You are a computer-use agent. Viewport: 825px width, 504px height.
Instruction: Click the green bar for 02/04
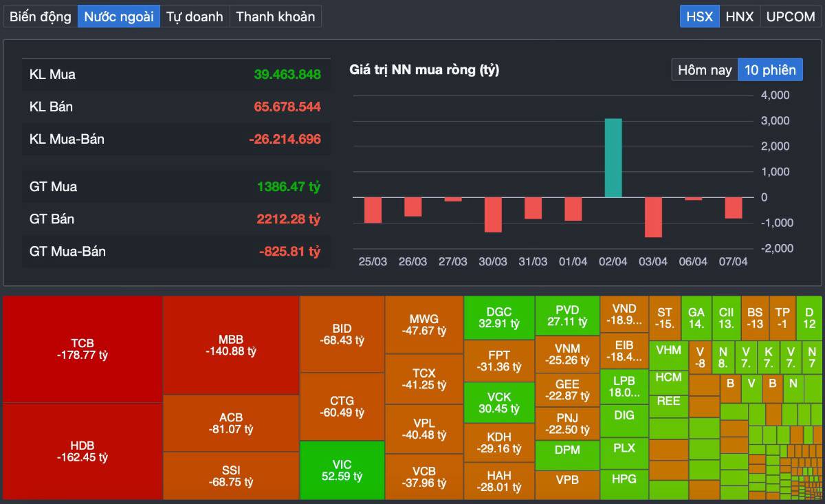pyautogui.click(x=613, y=158)
